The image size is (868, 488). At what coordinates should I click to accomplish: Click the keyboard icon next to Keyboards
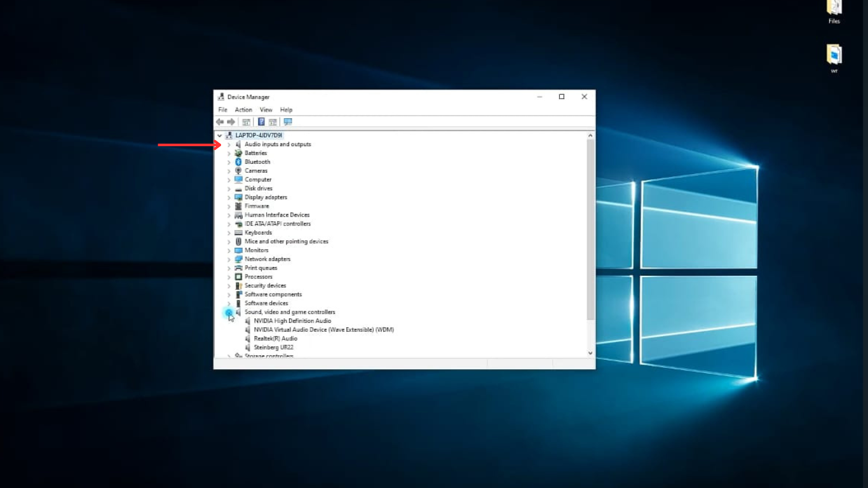click(238, 233)
